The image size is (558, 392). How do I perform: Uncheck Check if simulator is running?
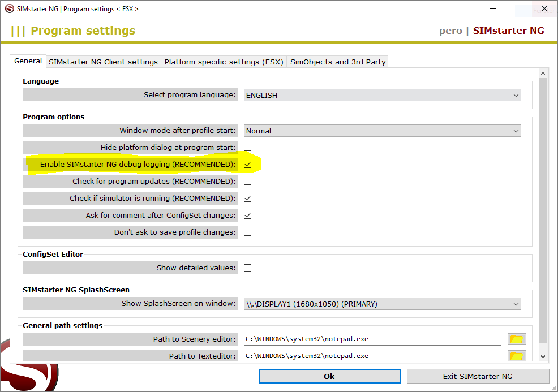pyautogui.click(x=248, y=198)
